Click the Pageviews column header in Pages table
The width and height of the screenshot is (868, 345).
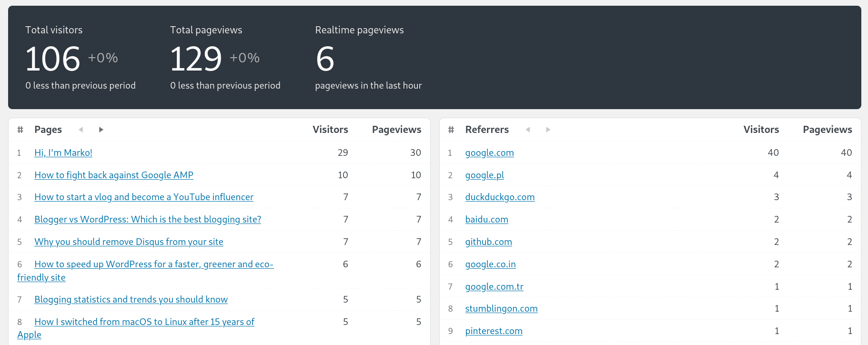click(396, 130)
